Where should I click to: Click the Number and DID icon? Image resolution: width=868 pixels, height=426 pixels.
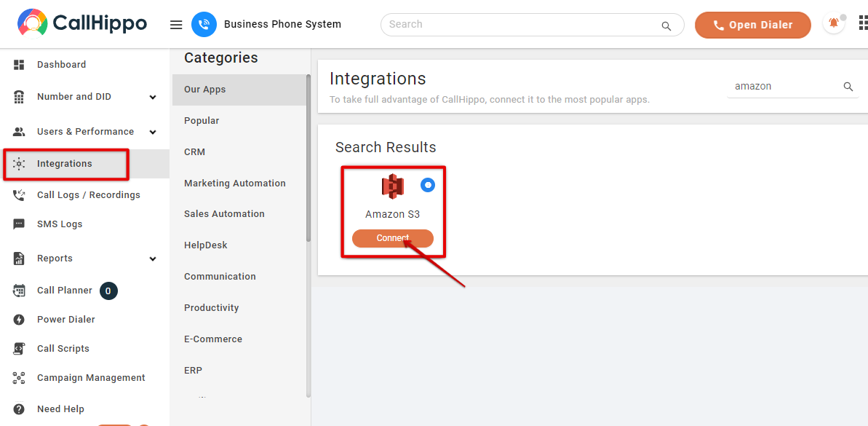(x=19, y=97)
